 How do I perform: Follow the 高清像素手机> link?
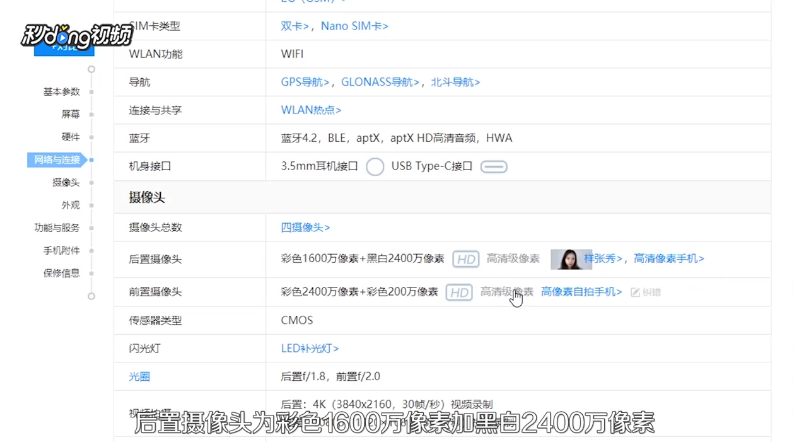pos(669,259)
